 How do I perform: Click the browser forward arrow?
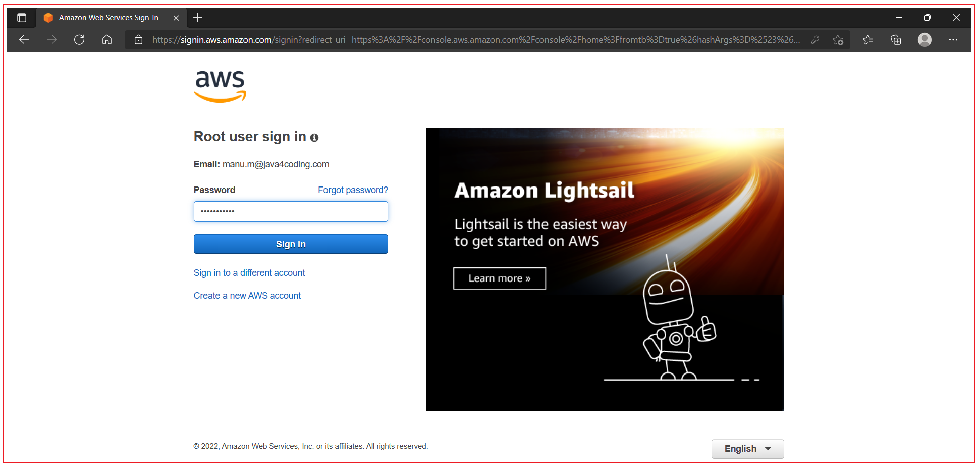[52, 40]
